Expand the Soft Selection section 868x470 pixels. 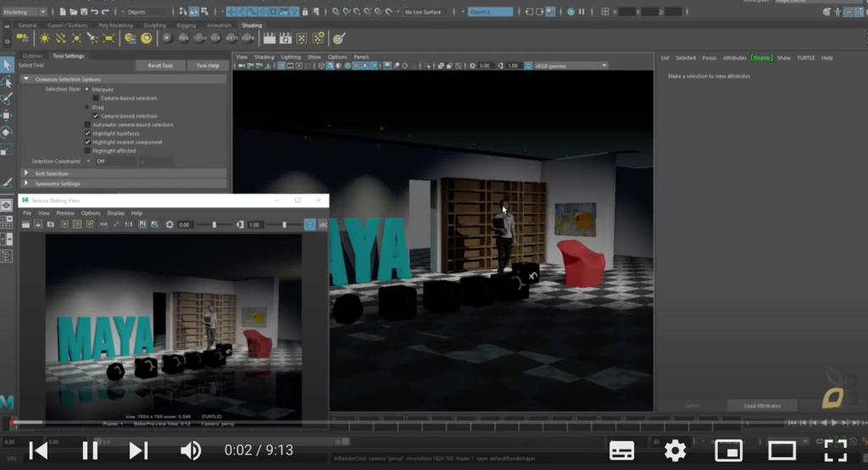26,173
